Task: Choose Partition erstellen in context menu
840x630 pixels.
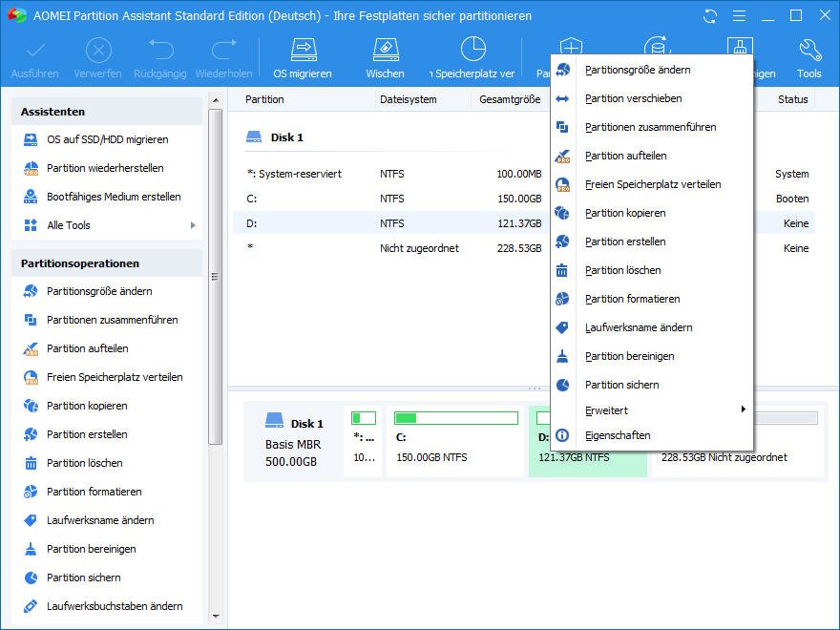Action: click(x=652, y=241)
